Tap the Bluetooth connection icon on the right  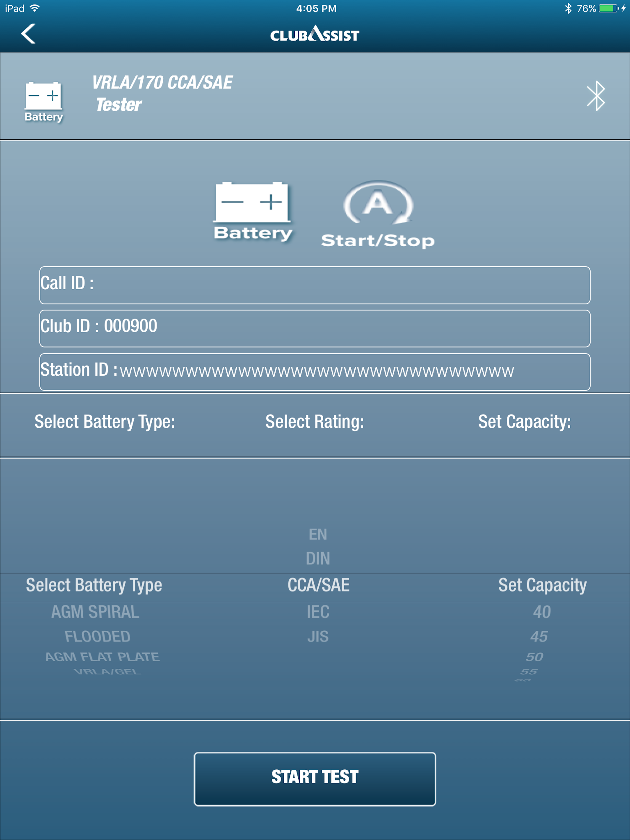(x=596, y=96)
